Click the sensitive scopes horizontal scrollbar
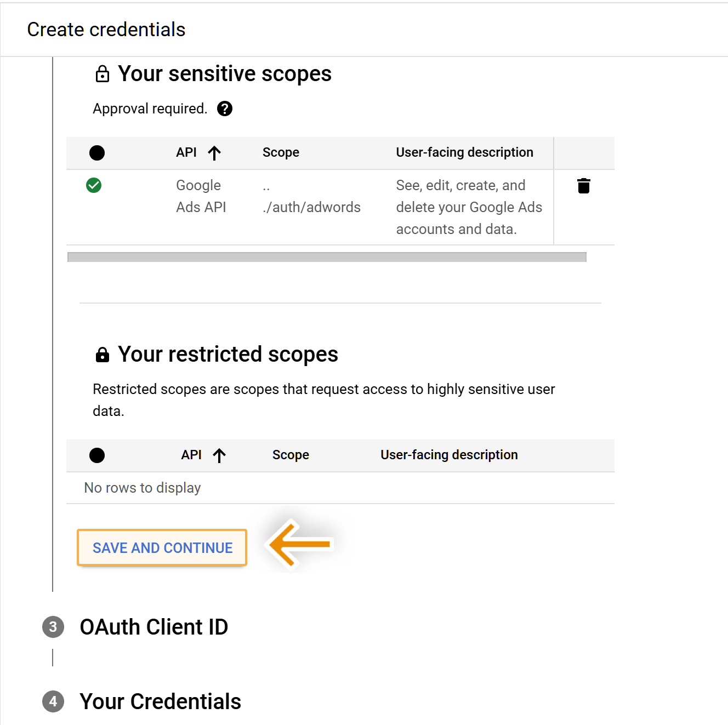728x725 pixels. click(327, 257)
